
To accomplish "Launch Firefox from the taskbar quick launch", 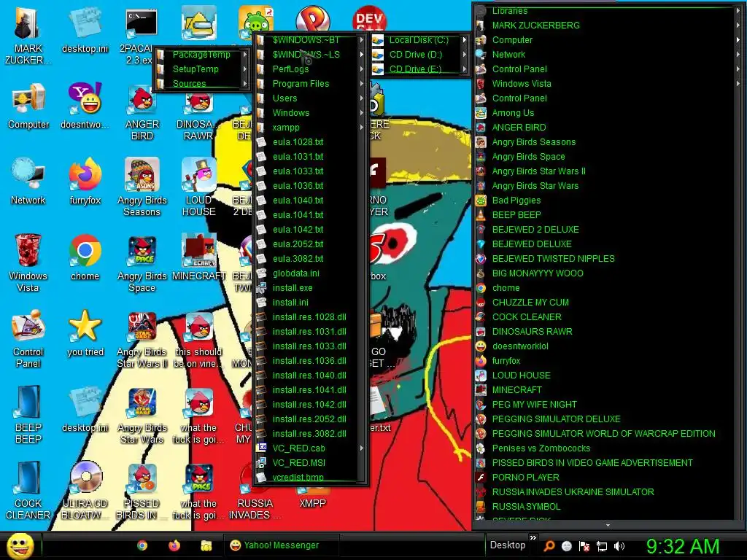I will [x=174, y=545].
